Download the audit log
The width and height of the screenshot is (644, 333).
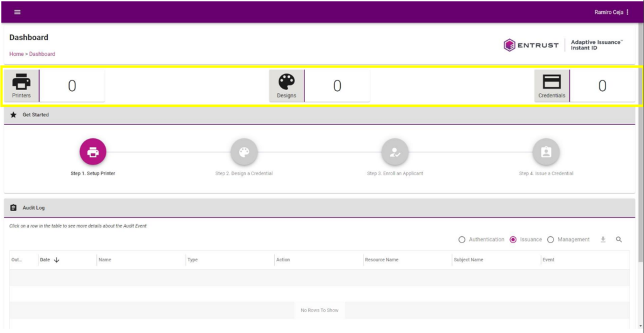pos(603,239)
